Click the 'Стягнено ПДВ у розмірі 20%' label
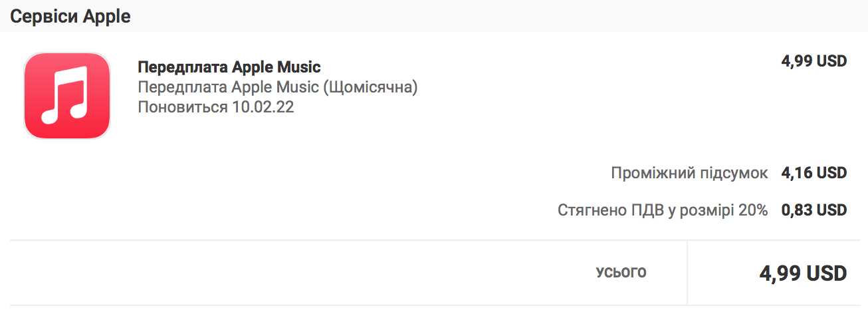Image resolution: width=868 pixels, height=310 pixels. coord(663,211)
